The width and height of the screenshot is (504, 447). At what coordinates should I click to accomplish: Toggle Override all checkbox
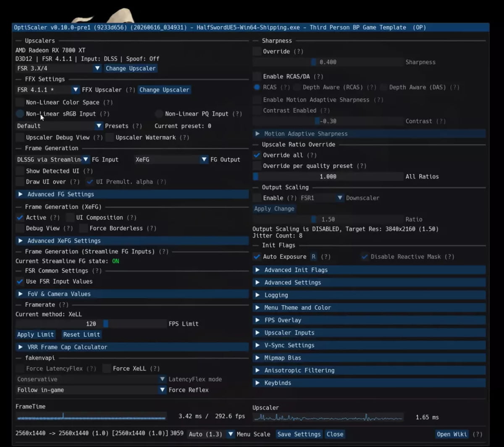[257, 155]
